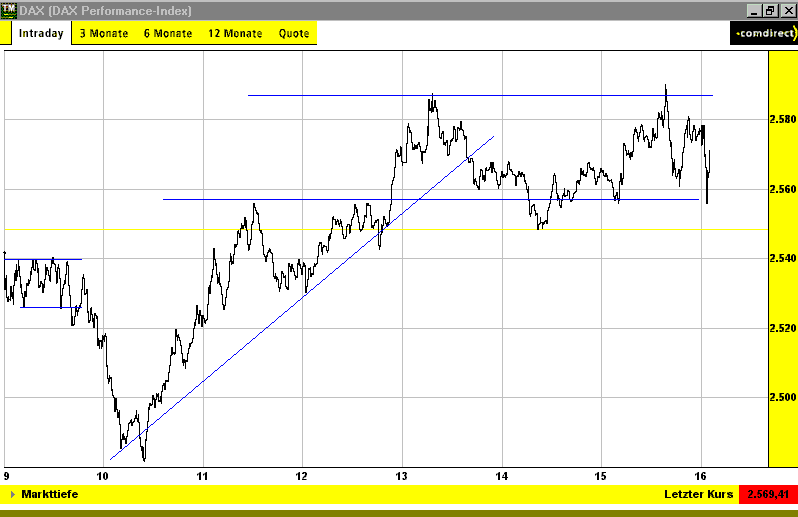798x517 pixels.
Task: Open the Quote tab
Action: 294,34
